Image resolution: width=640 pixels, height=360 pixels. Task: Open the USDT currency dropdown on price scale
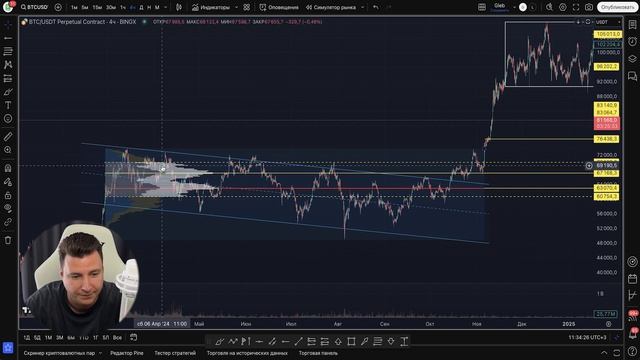click(x=608, y=22)
